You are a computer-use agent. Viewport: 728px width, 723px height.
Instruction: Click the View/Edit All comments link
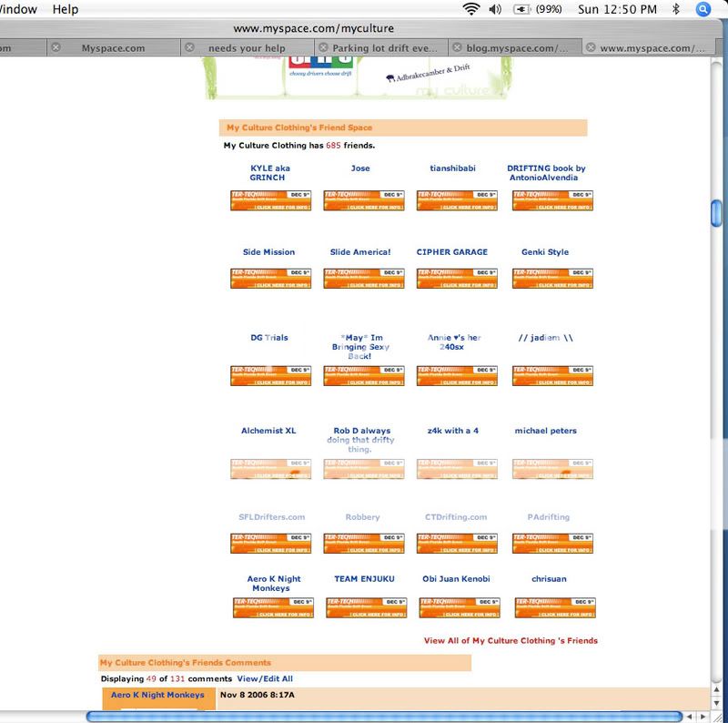click(x=265, y=678)
